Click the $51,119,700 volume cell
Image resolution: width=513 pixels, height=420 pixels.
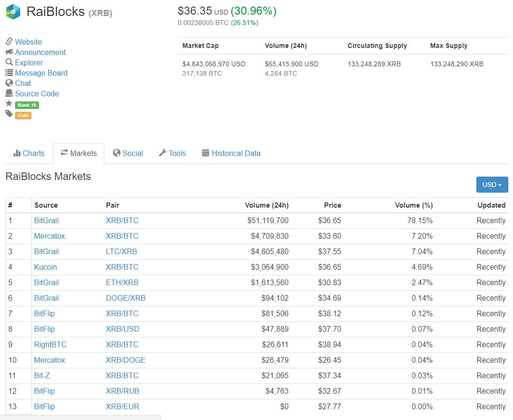click(268, 220)
